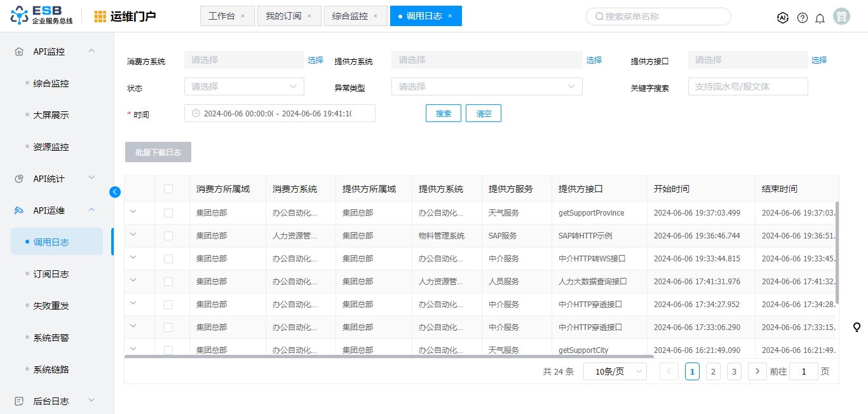
Task: Switch to the 工作台 tab
Action: pyautogui.click(x=221, y=17)
